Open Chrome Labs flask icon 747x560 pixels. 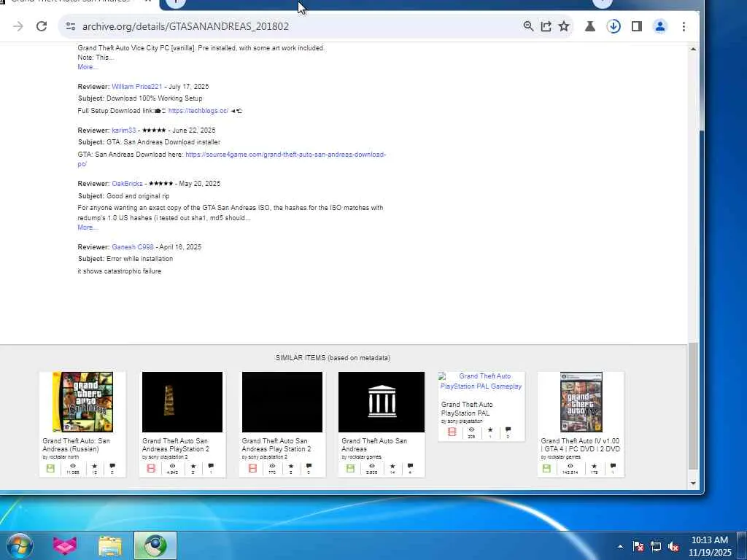589,26
